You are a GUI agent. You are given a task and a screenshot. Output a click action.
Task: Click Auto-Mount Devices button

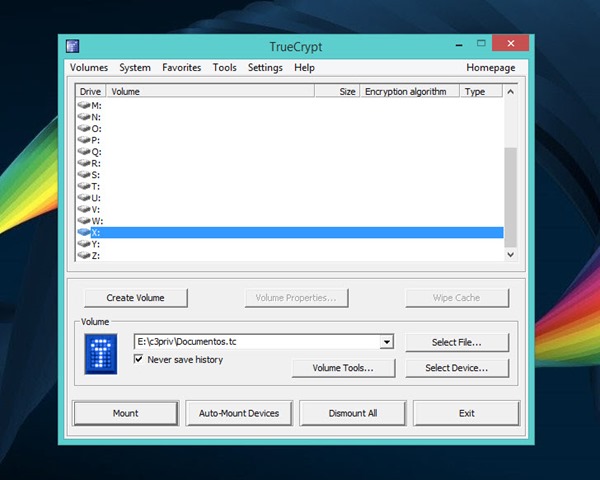pyautogui.click(x=239, y=413)
